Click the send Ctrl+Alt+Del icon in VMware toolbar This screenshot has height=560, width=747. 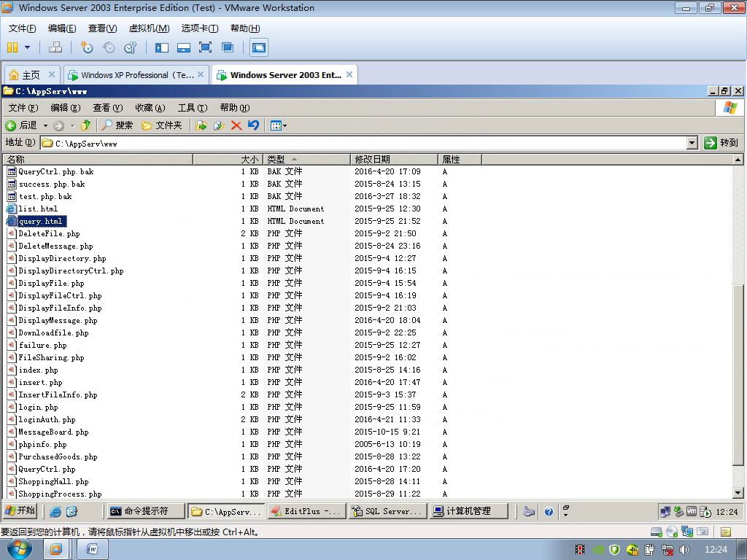pos(55,47)
